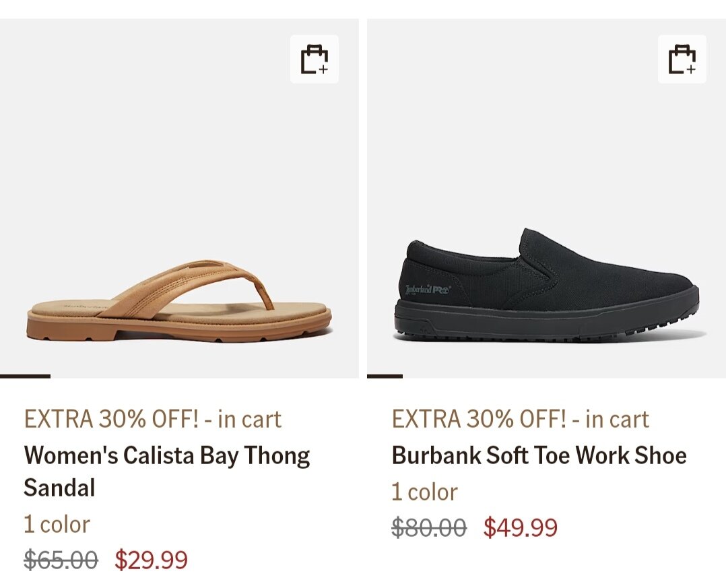This screenshot has height=588, width=726.
Task: Quick add the Calista Bay Thong Sandal
Action: [314, 59]
